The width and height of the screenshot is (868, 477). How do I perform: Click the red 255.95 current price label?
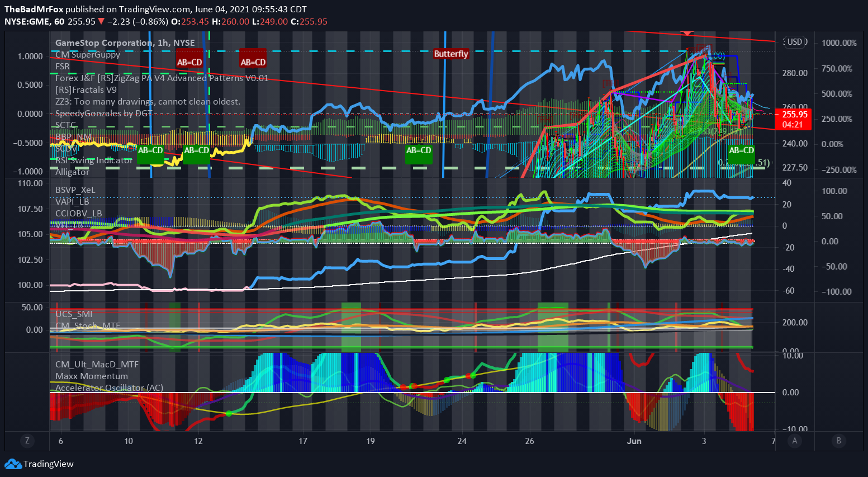794,114
